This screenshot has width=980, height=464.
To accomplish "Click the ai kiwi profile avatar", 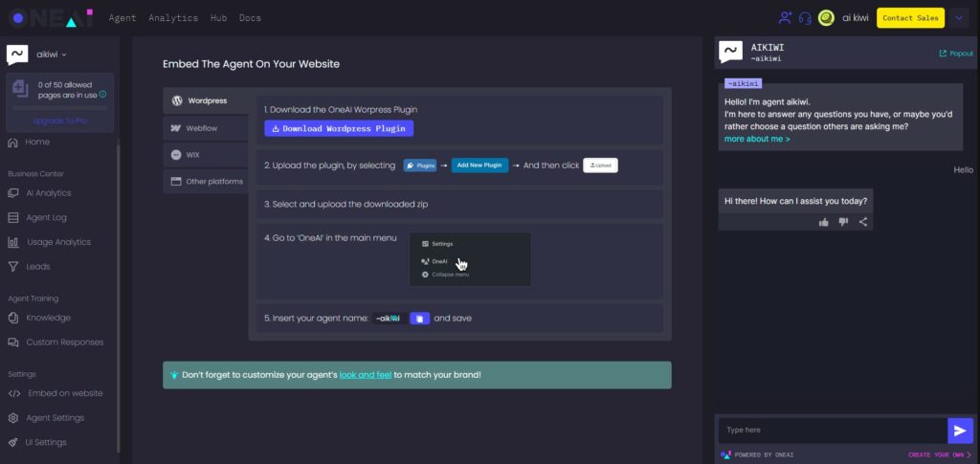I will [x=826, y=18].
